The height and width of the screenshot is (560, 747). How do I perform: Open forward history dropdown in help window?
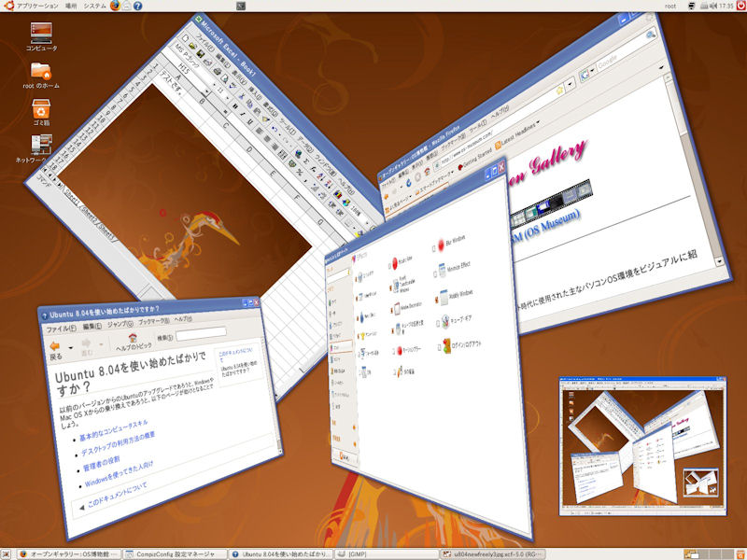(x=101, y=343)
